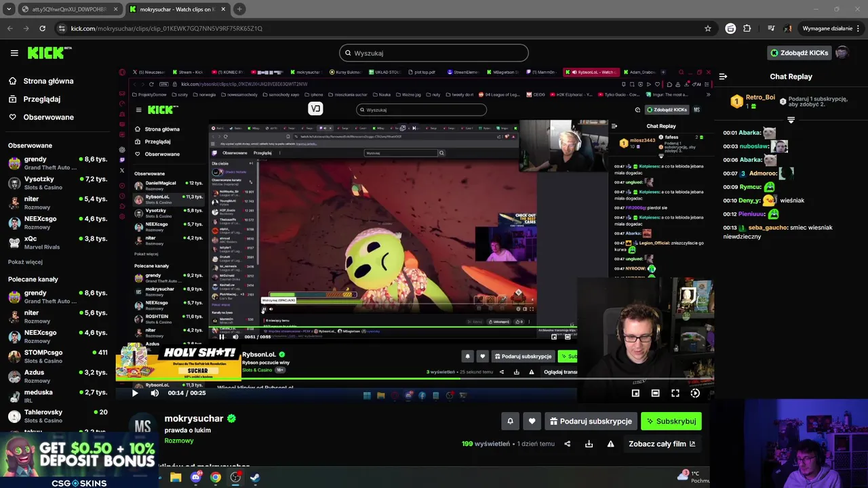Screen dimensions: 868x488
Task: Click Podaruj subskrypcje below the clip
Action: tap(591, 422)
